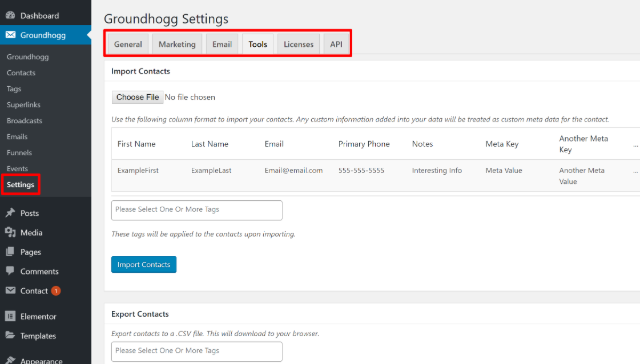Click the First Name column header

coord(136,144)
